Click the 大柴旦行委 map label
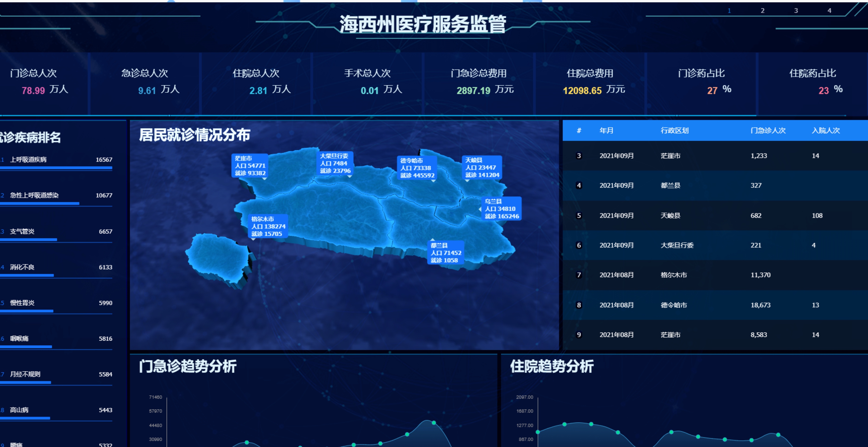 [x=335, y=163]
